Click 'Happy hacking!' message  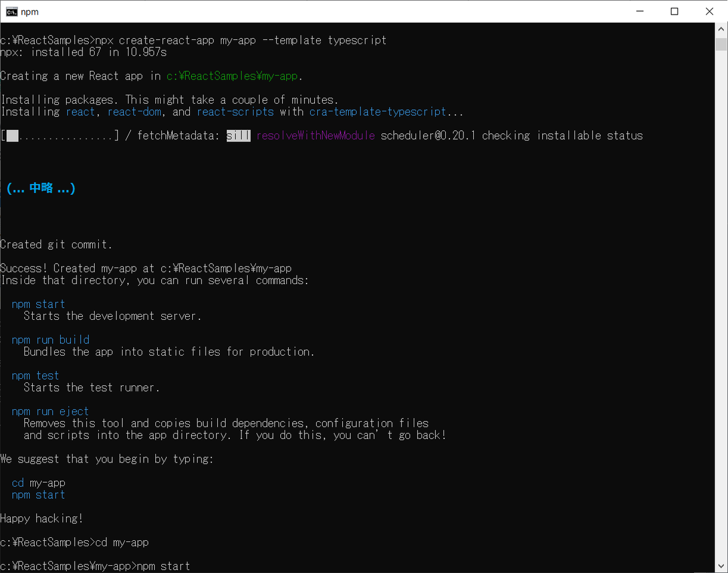click(x=42, y=519)
